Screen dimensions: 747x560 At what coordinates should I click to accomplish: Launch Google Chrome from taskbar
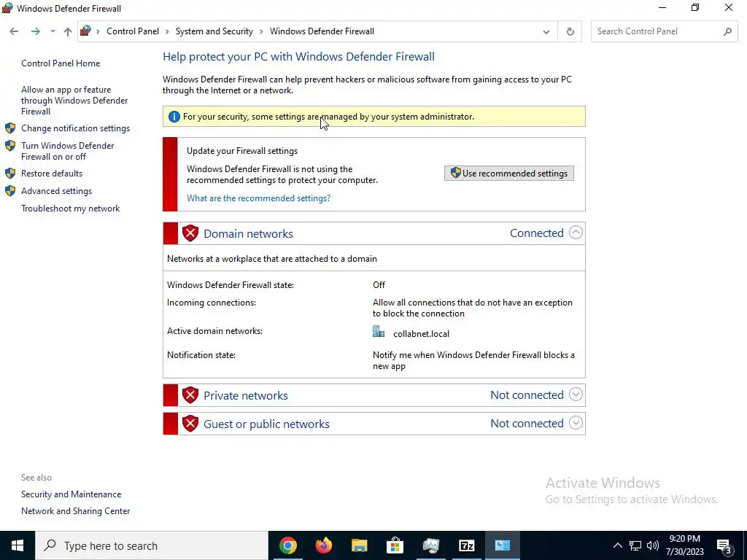(287, 545)
